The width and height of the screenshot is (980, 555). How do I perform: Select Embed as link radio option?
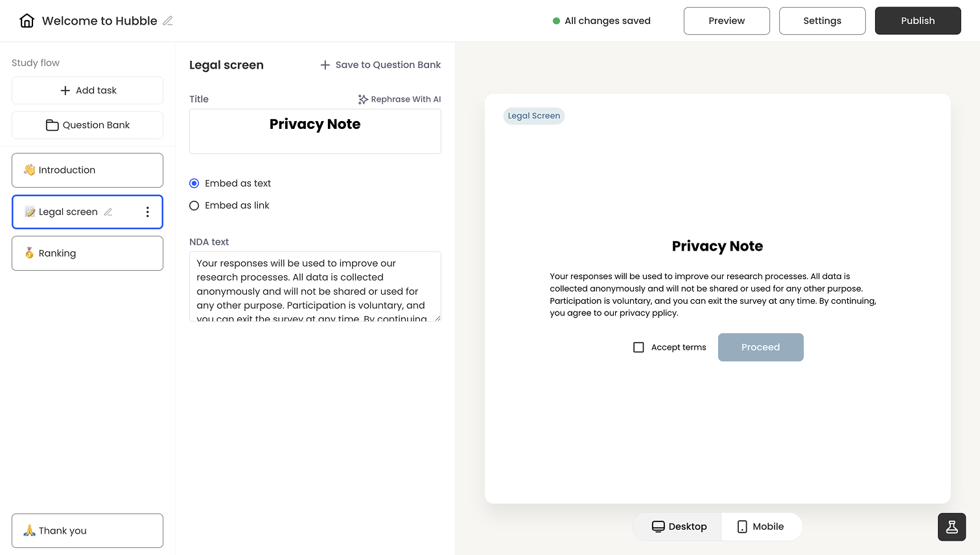pos(194,206)
